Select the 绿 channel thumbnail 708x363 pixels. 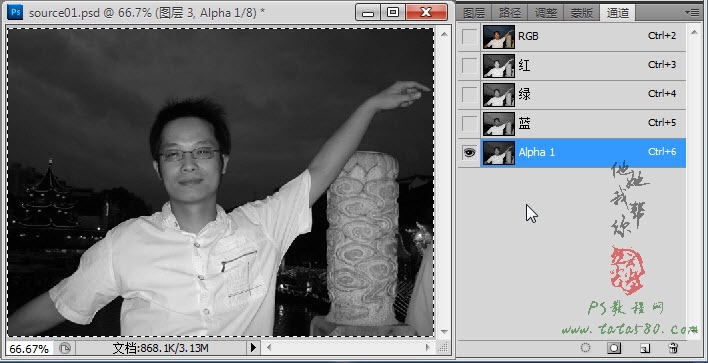tap(499, 94)
